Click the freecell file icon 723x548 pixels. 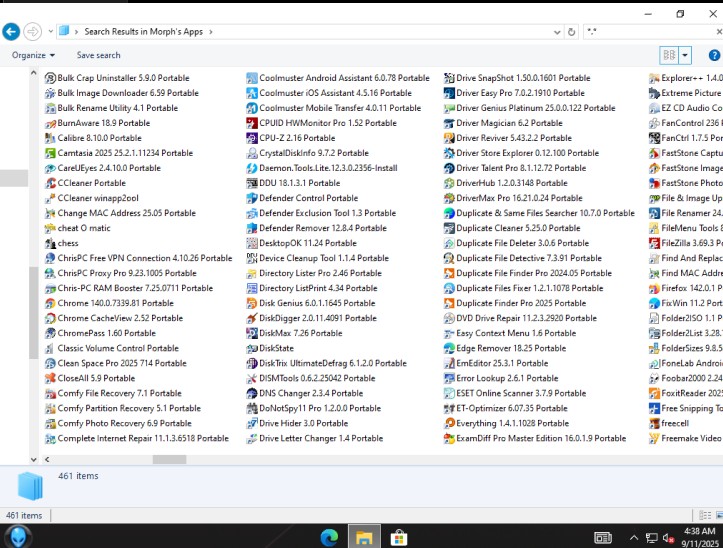[654, 423]
